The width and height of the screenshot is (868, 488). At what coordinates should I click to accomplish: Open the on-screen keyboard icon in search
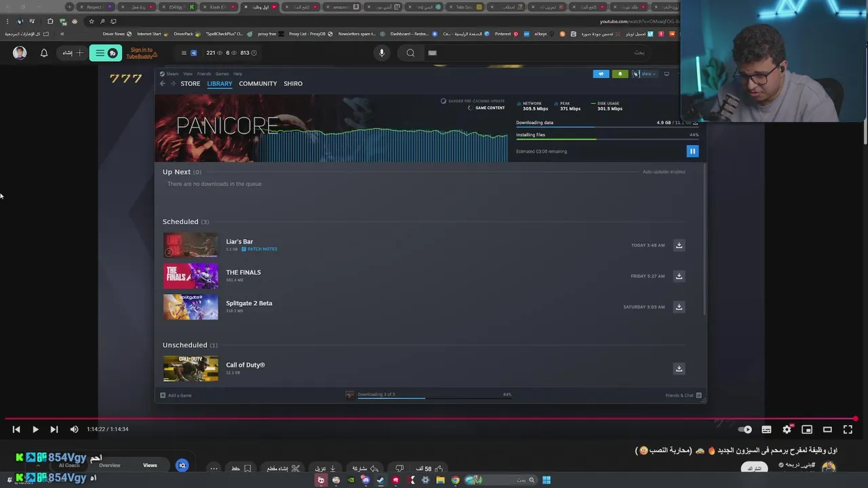[x=432, y=52]
